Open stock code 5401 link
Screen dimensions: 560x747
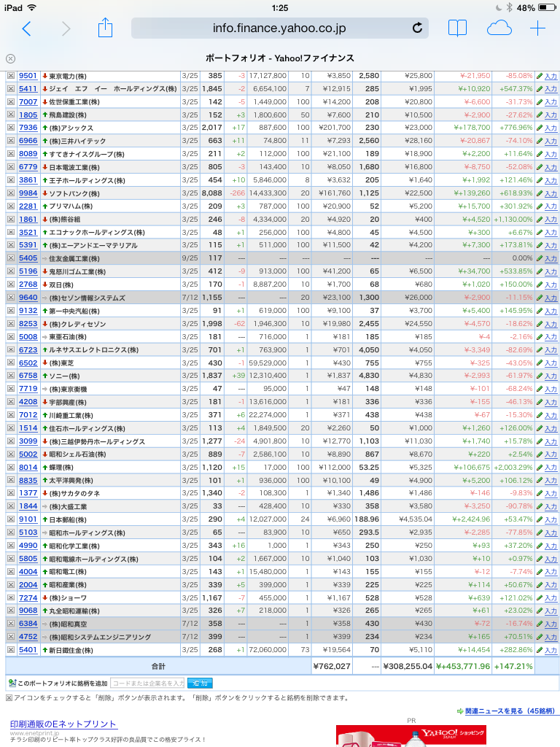[28, 650]
